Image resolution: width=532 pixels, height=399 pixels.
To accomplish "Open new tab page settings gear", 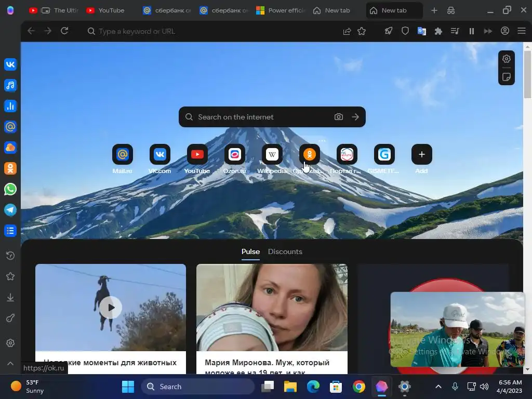I will coord(506,59).
